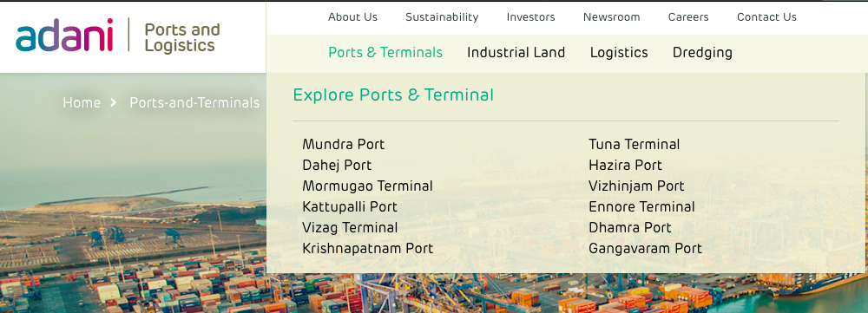Image resolution: width=868 pixels, height=313 pixels.
Task: Open Mormugao Terminal page
Action: [x=367, y=186]
